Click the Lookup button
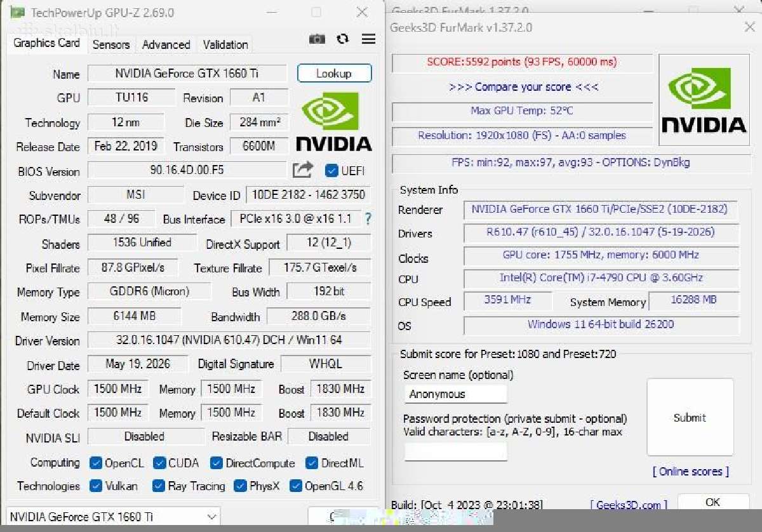The image size is (762, 532). (334, 73)
